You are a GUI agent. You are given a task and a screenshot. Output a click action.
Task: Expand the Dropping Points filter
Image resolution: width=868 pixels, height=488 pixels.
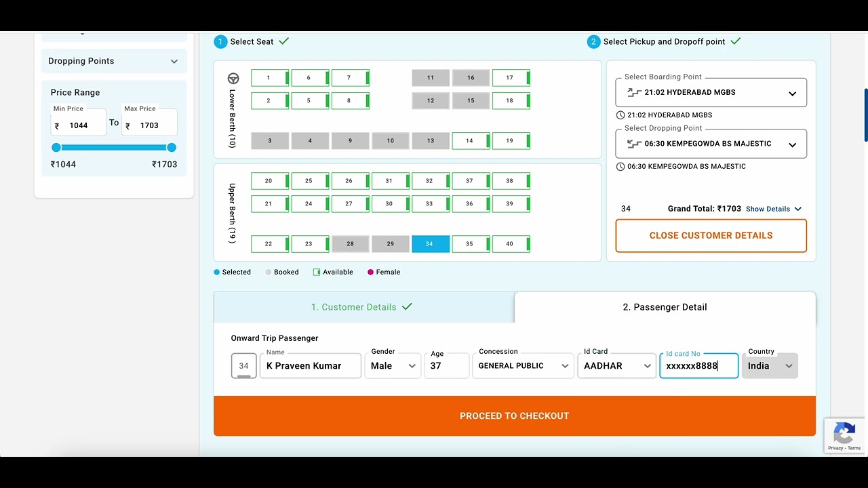pyautogui.click(x=114, y=61)
